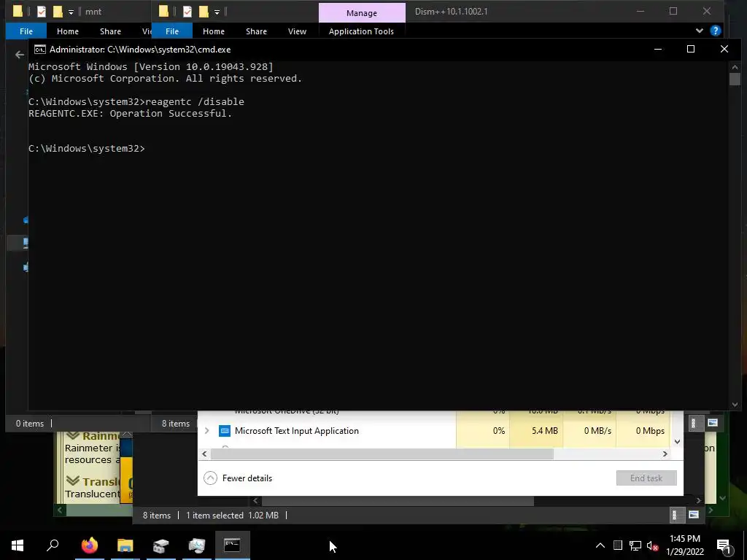Expand Microsoft Text Input Application row
The height and width of the screenshot is (560, 747).
point(206,431)
